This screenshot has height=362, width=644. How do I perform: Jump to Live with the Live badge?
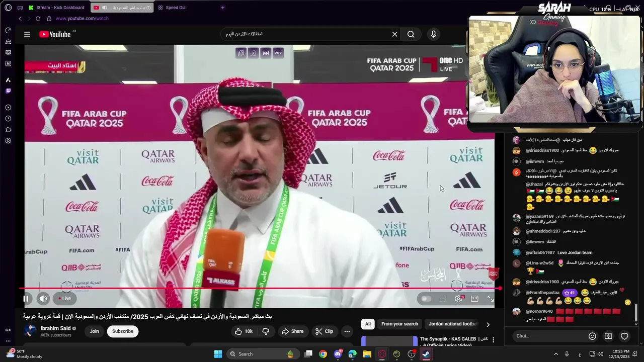(64, 299)
